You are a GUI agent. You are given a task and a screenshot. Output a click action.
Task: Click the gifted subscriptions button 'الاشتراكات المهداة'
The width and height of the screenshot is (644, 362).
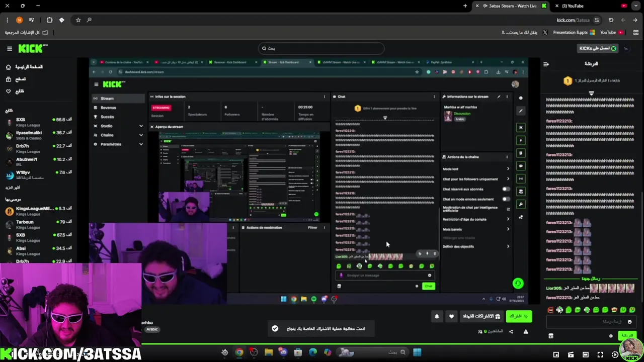481,316
